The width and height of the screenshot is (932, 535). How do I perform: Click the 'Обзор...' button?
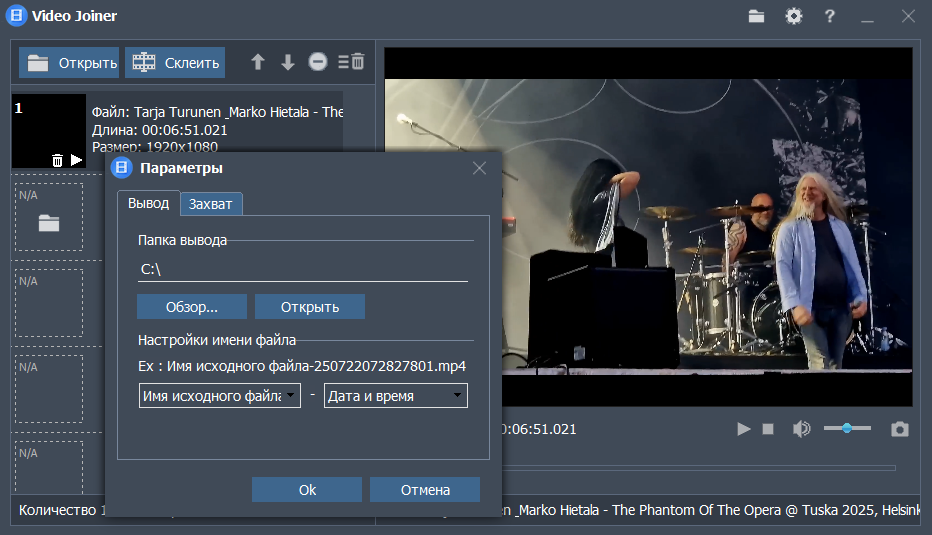[192, 307]
